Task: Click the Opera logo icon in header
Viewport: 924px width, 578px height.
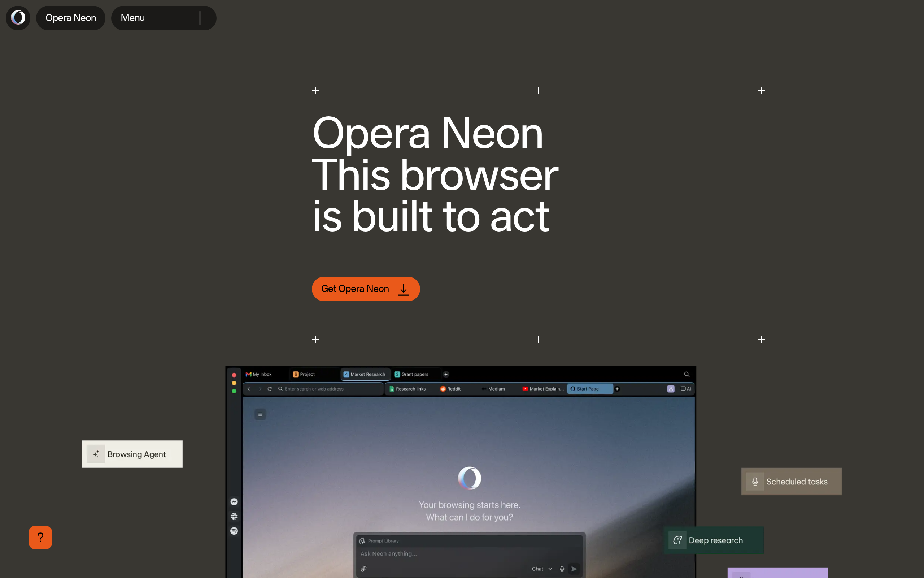Action: point(18,18)
